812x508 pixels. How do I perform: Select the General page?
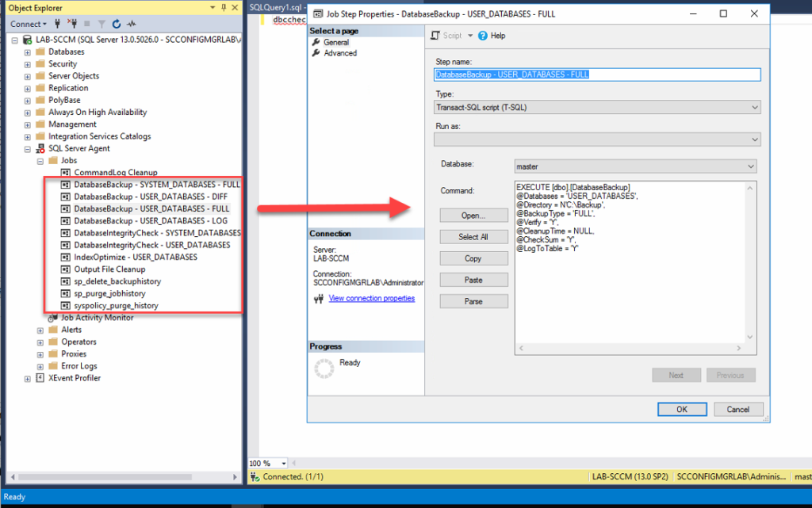[x=336, y=43]
